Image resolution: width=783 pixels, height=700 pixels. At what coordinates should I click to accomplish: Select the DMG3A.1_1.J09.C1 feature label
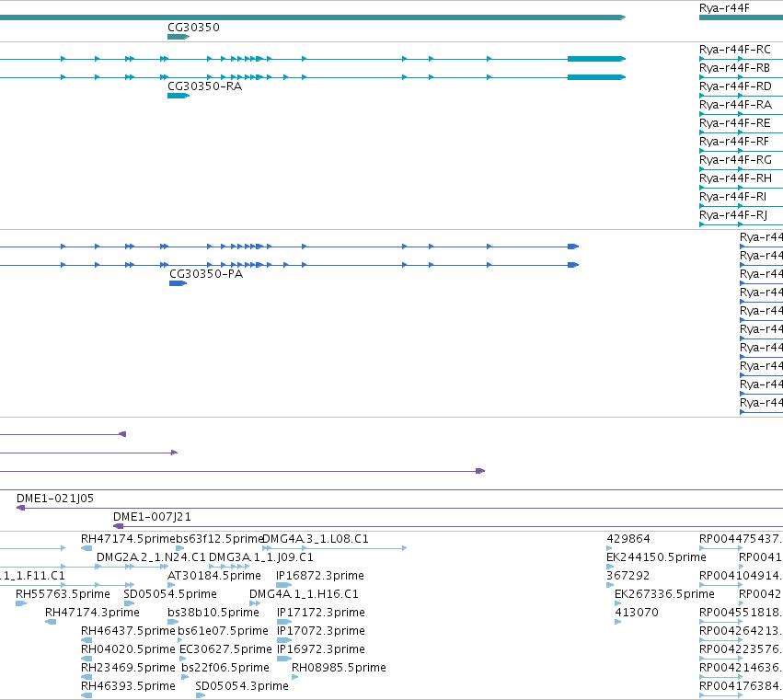[x=260, y=557]
